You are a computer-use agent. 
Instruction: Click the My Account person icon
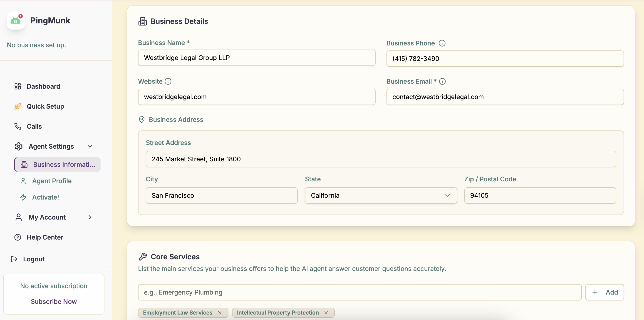click(x=18, y=217)
